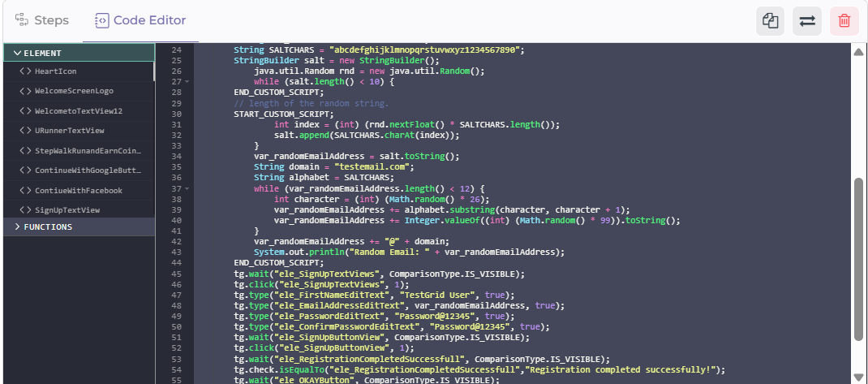This screenshot has width=868, height=384.
Task: Click the red trash delete icon
Action: 844,21
